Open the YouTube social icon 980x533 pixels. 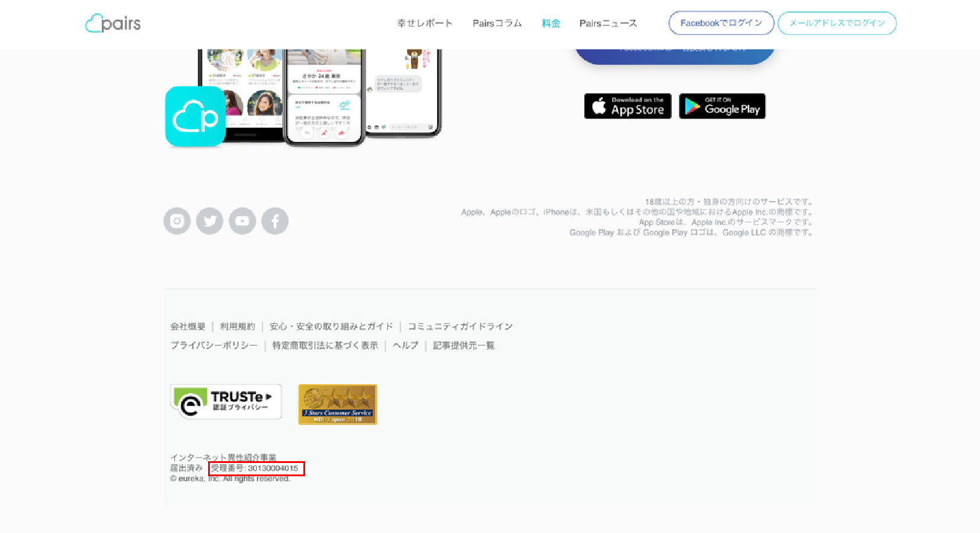tap(242, 221)
